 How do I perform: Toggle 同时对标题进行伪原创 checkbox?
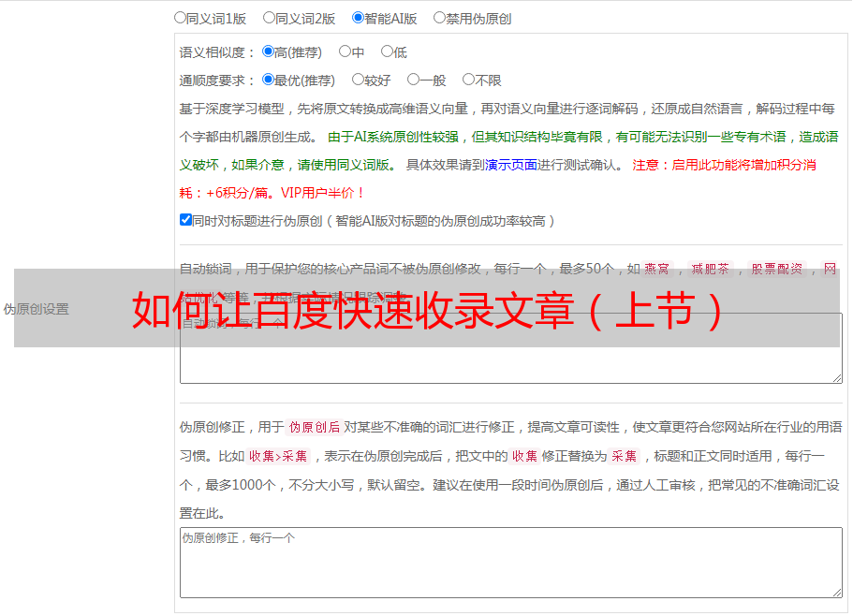[185, 220]
